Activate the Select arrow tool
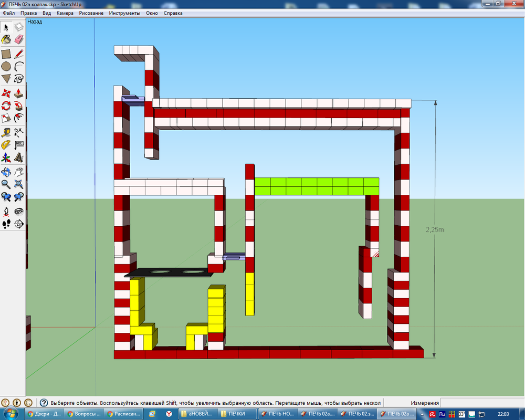Viewport: 525px width, 420px height. pos(7,26)
